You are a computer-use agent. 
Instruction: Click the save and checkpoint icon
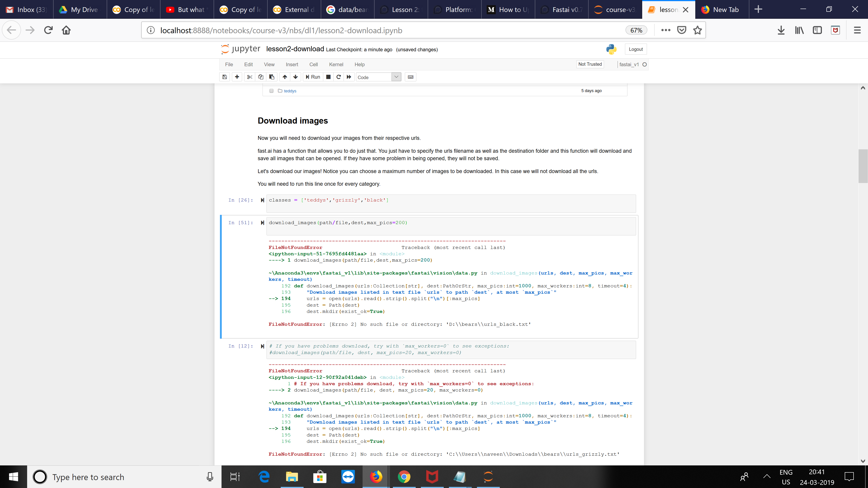(x=224, y=77)
